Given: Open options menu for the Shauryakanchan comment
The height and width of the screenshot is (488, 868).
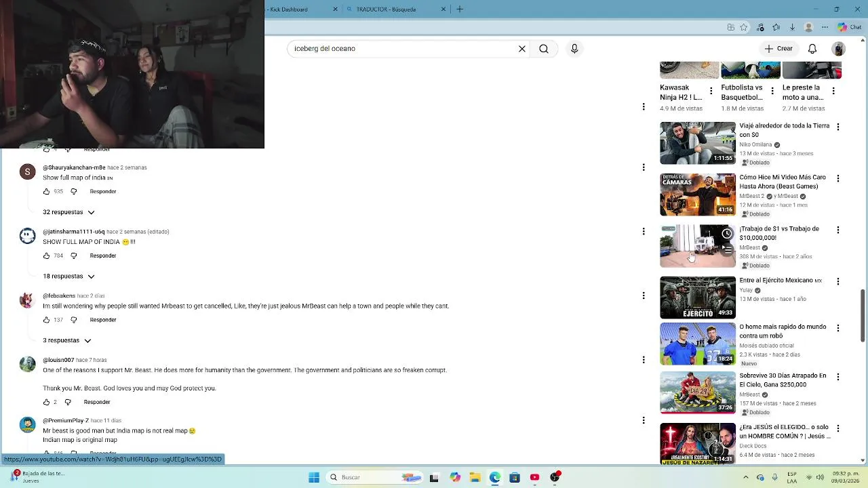Looking at the screenshot, I should [644, 167].
